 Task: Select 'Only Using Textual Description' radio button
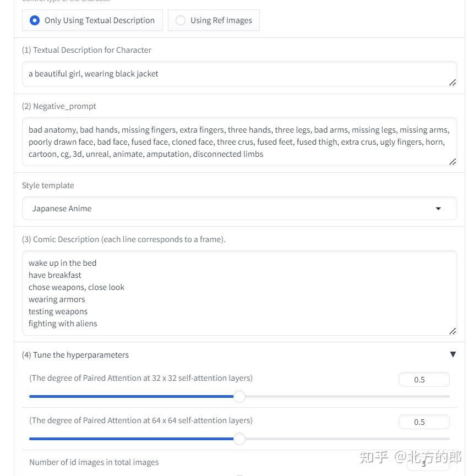[x=35, y=20]
